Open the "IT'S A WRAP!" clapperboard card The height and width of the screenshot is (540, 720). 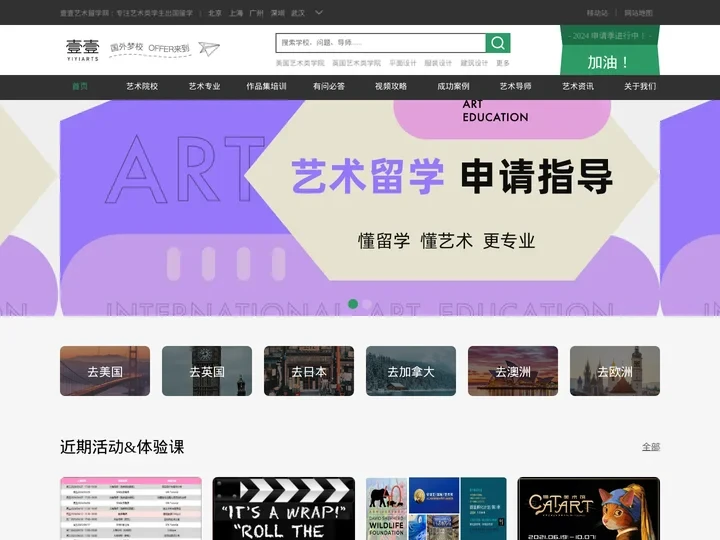pyautogui.click(x=284, y=508)
